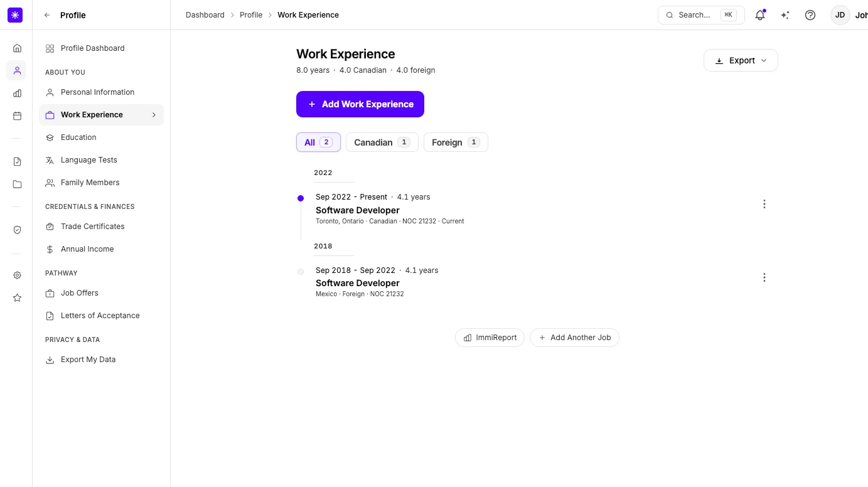Image resolution: width=868 pixels, height=487 pixels.
Task: Focus the Search field
Action: coord(701,15)
